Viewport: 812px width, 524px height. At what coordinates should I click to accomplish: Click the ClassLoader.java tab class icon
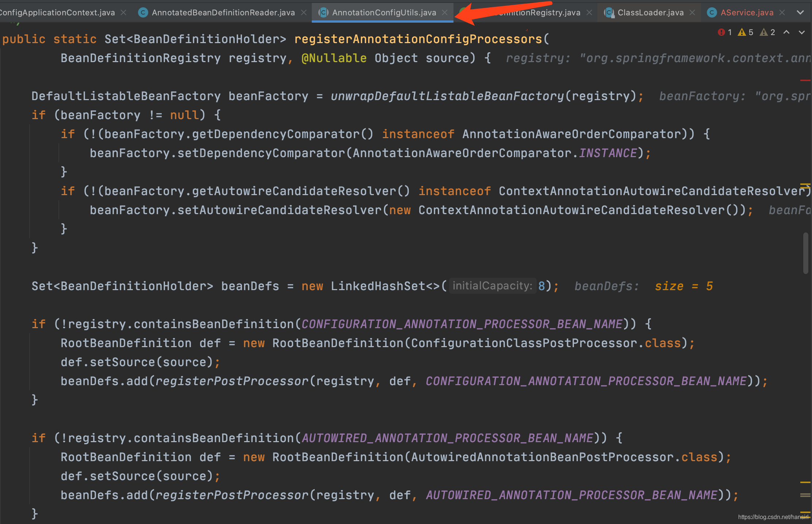(x=609, y=13)
